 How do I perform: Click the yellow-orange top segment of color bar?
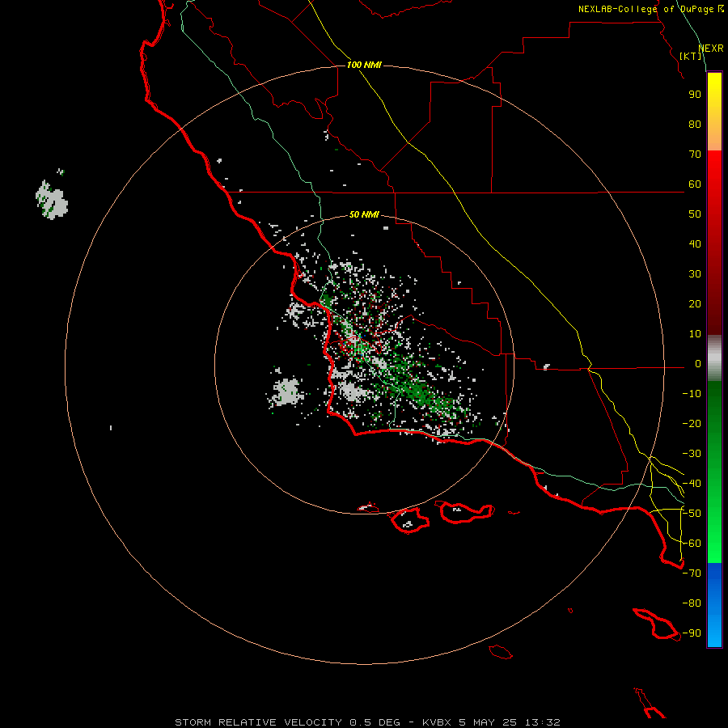[714, 112]
